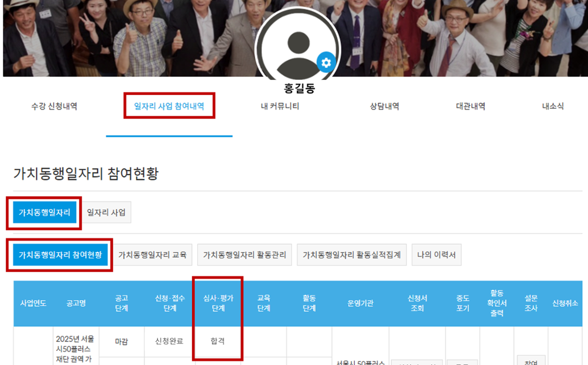Click the default profile avatar picture
This screenshot has width=588, height=365.
[297, 48]
